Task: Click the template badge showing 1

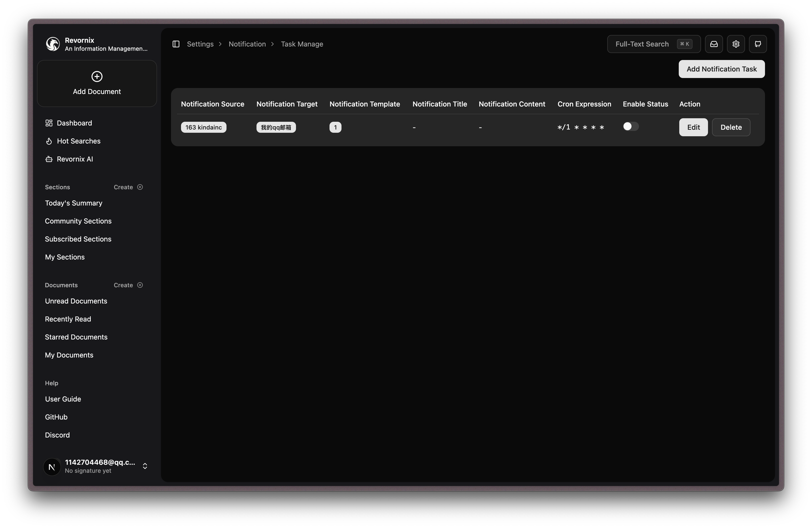Action: pos(335,127)
